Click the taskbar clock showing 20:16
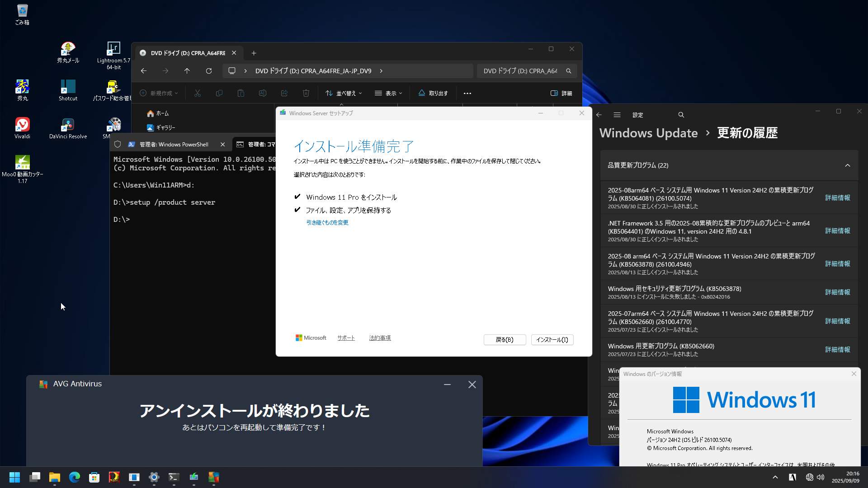Viewport: 868px width, 488px height. click(845, 477)
